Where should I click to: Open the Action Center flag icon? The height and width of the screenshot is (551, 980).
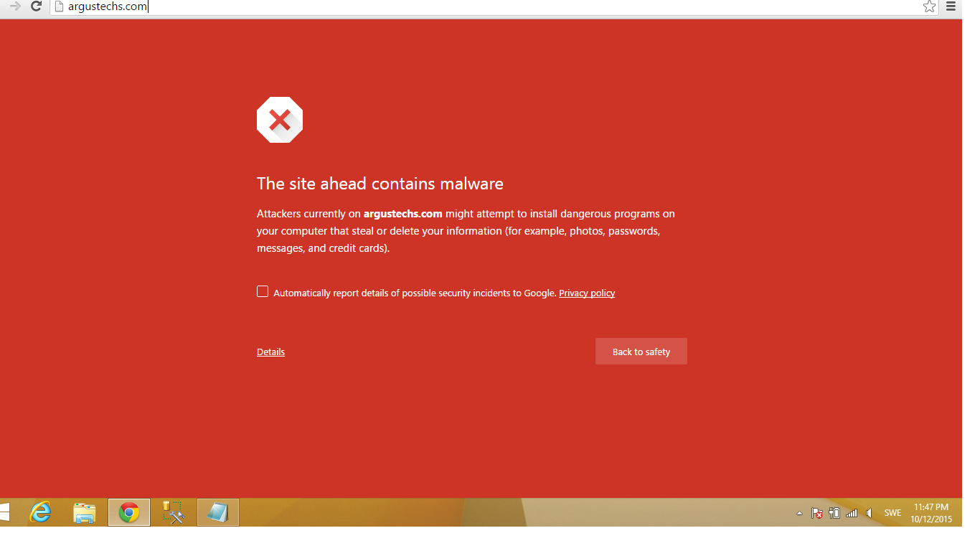tap(816, 513)
